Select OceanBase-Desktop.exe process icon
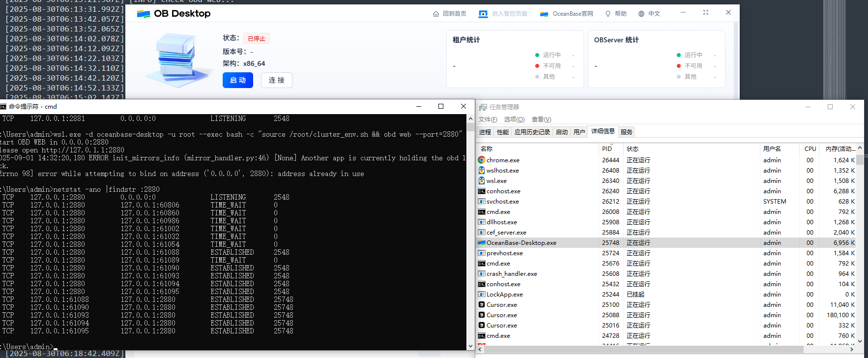Viewport: 868px width, 358px height. pos(482,242)
